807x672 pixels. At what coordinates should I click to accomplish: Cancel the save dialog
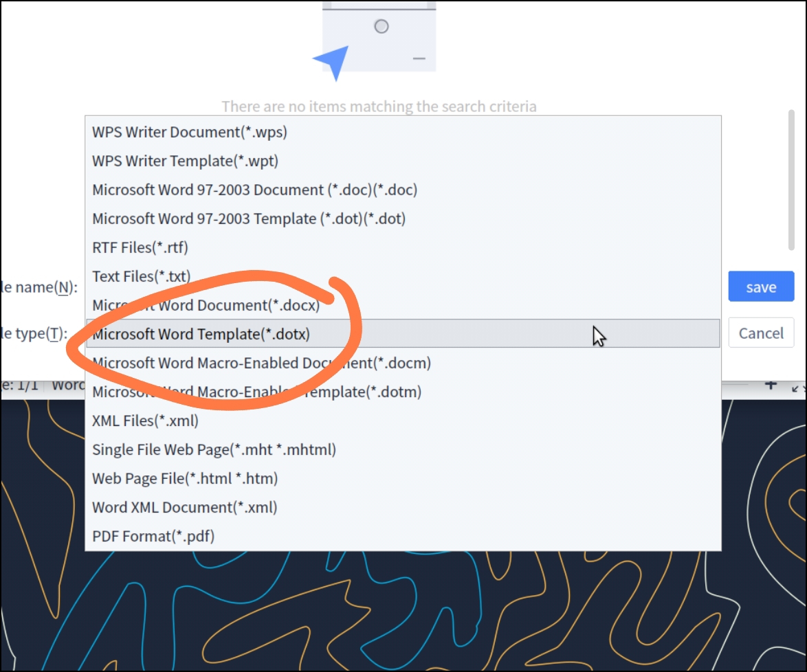761,333
